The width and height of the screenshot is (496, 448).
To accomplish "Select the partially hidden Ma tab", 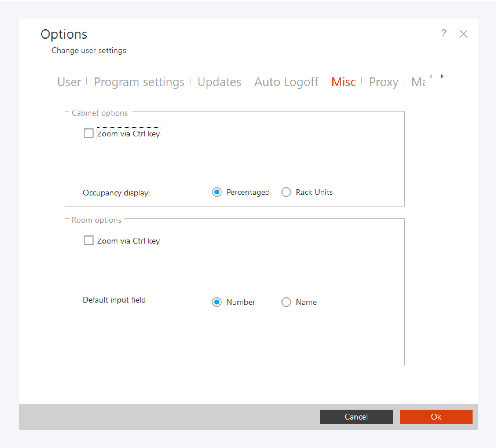I will pos(418,82).
